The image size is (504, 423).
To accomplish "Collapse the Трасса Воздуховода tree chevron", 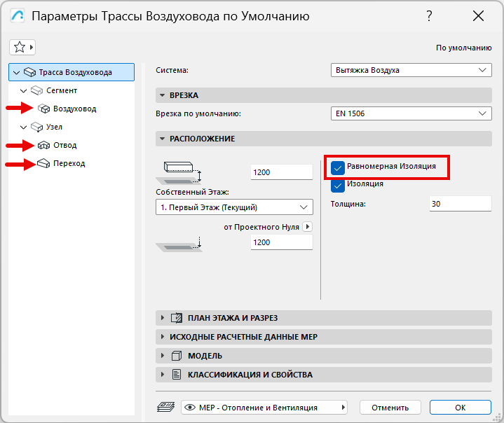I will tap(16, 73).
